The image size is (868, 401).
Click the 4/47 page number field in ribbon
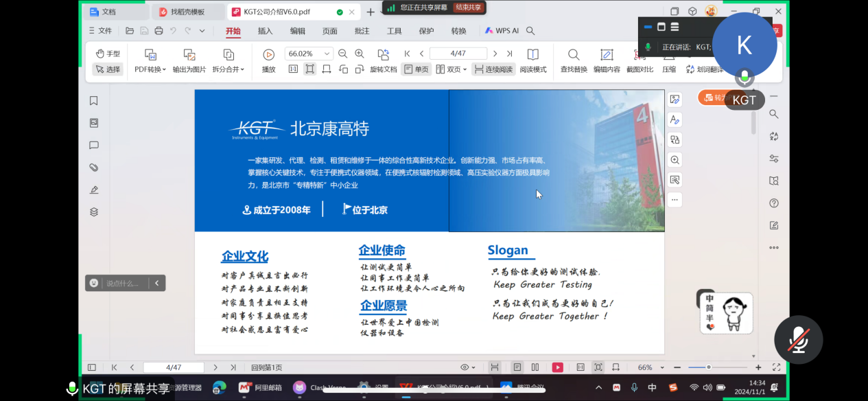tap(458, 54)
